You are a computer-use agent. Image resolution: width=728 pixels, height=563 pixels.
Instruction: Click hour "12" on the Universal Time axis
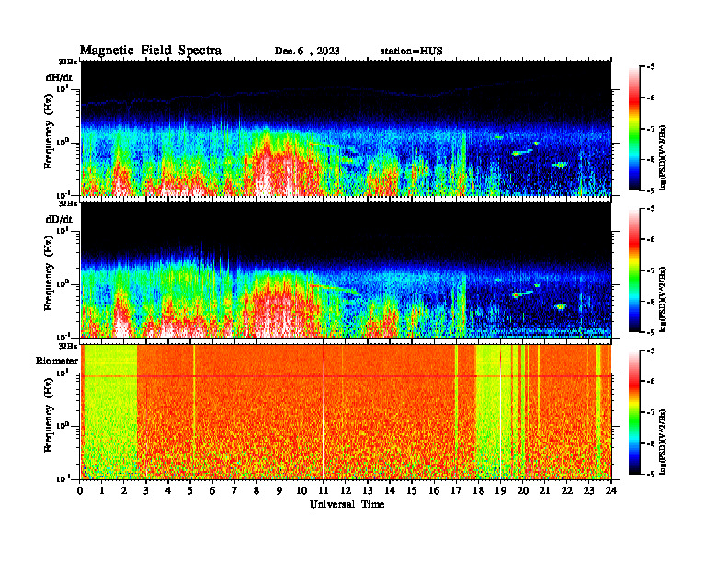346,490
